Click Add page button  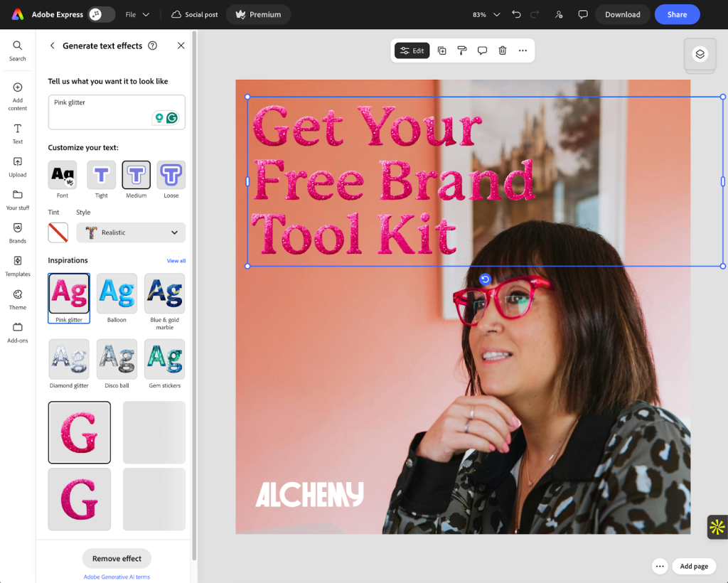694,566
